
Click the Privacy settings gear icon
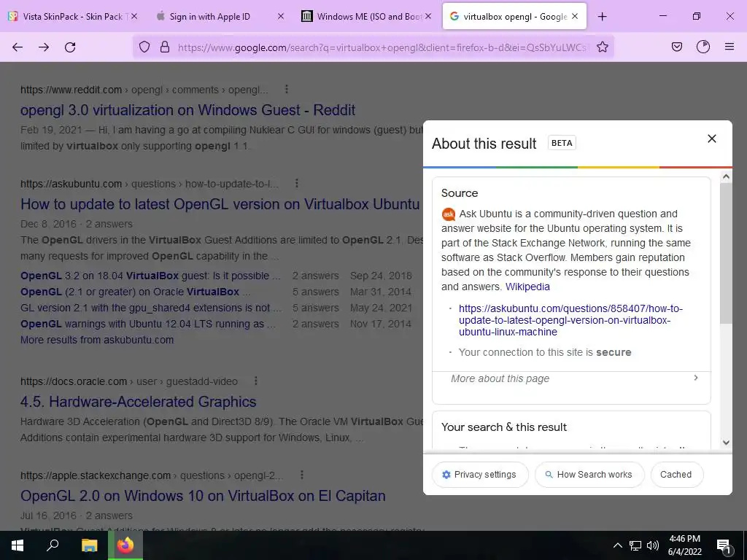[x=446, y=475]
